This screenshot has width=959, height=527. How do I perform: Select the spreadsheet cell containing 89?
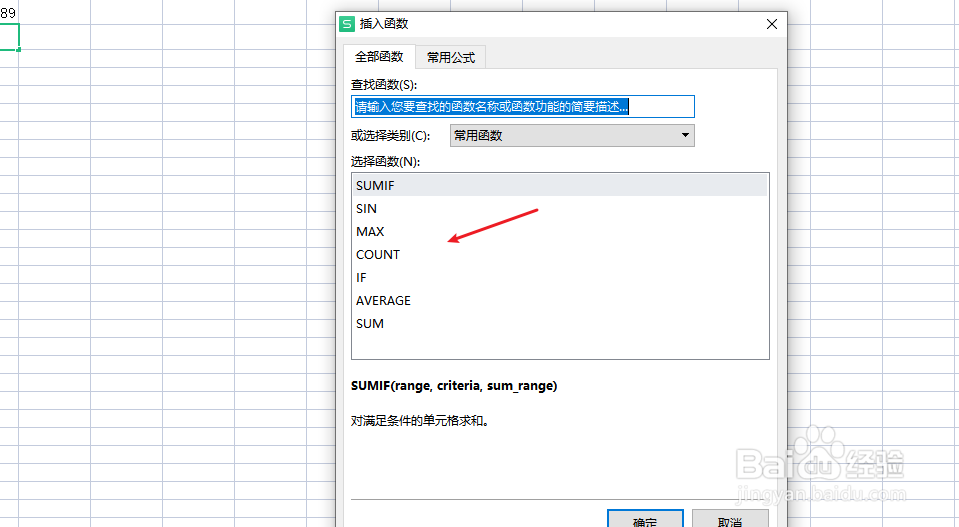(9, 12)
